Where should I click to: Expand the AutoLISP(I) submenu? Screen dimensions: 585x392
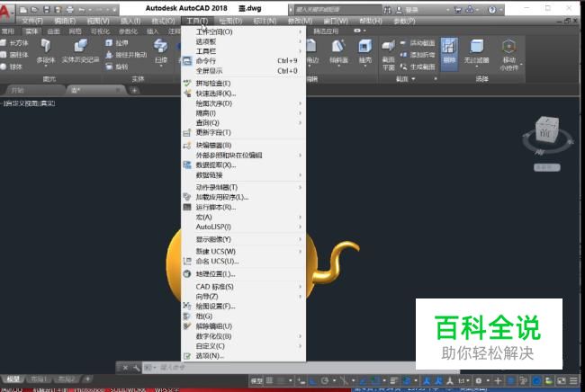(x=243, y=227)
